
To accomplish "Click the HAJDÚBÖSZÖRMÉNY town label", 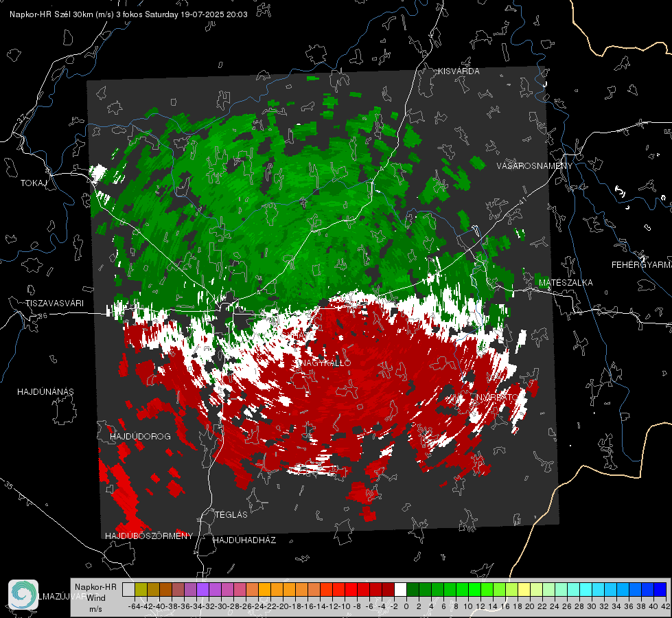I will click(x=149, y=536).
